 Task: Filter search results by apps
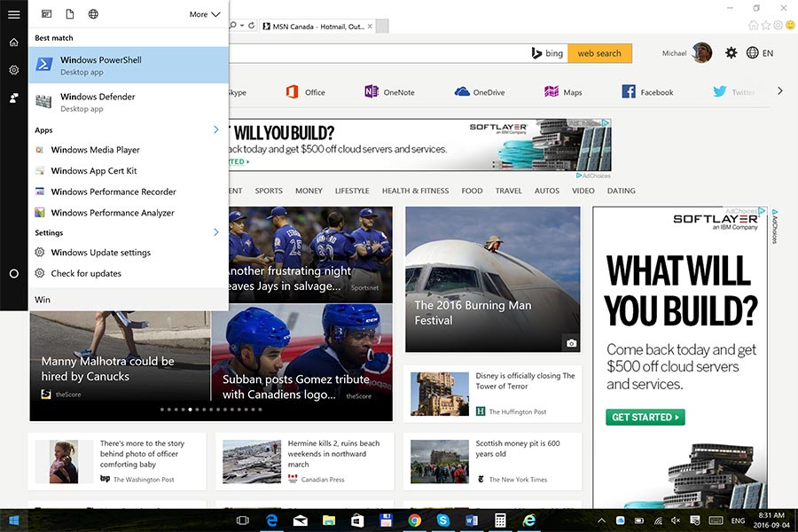(x=46, y=14)
